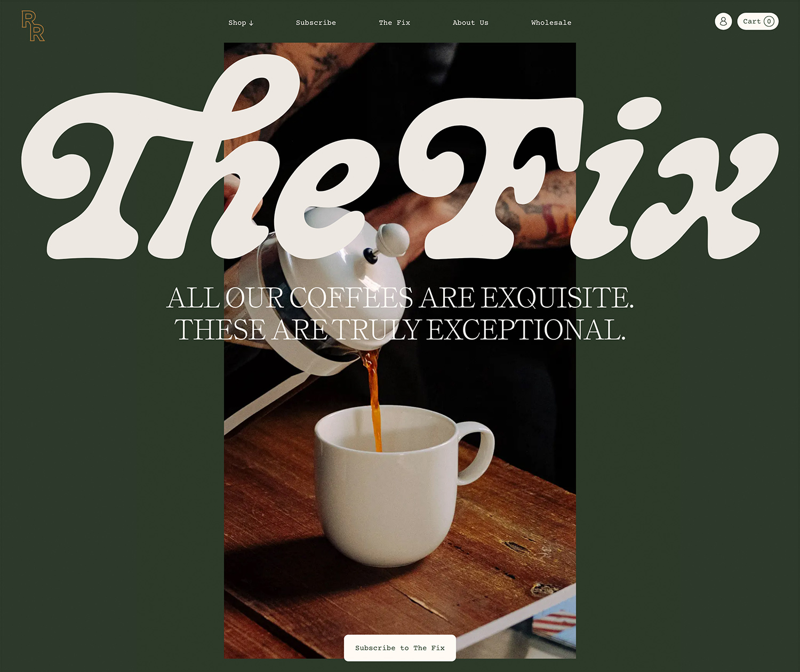This screenshot has width=800, height=672.
Task: Open the Subscribe page from navigation
Action: [316, 22]
